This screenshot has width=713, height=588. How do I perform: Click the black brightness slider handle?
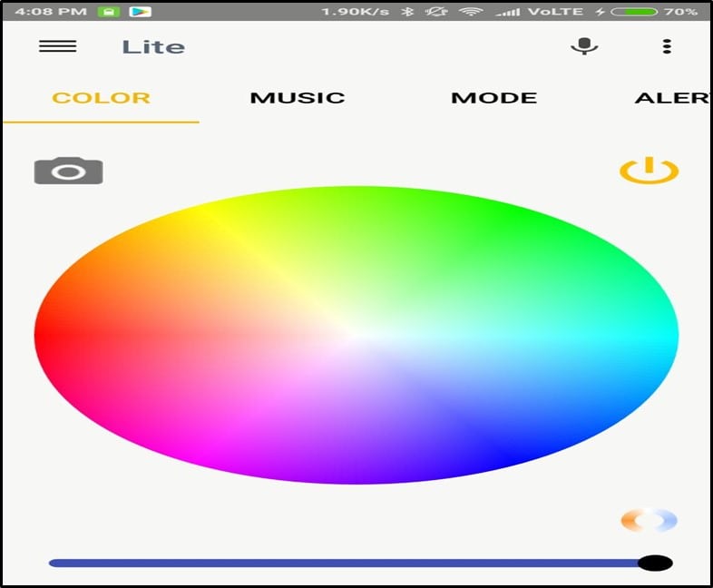655,563
